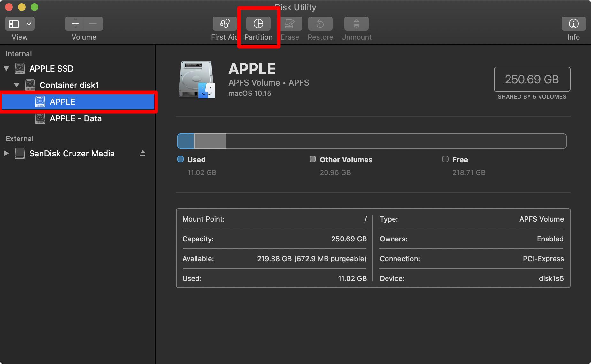Unmount the selected volume
591x364 pixels.
pyautogui.click(x=356, y=23)
